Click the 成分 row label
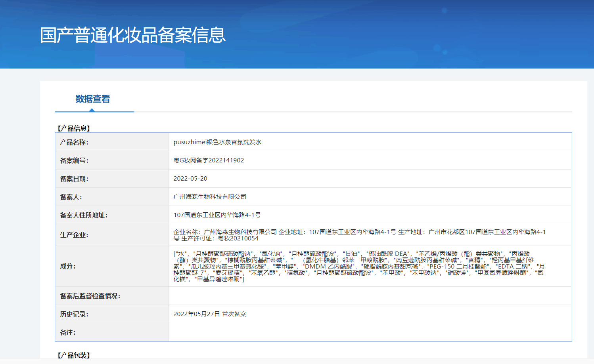This screenshot has height=364, width=594. pyautogui.click(x=68, y=266)
